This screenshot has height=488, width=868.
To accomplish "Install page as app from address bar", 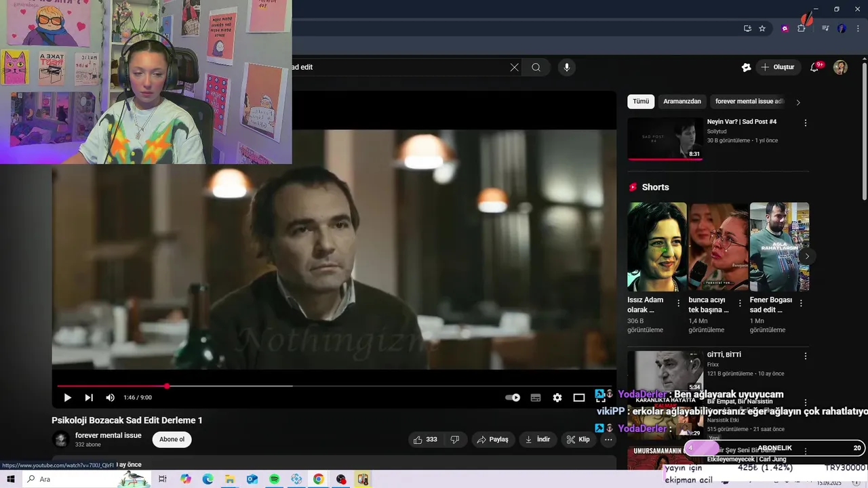I will pos(747,28).
